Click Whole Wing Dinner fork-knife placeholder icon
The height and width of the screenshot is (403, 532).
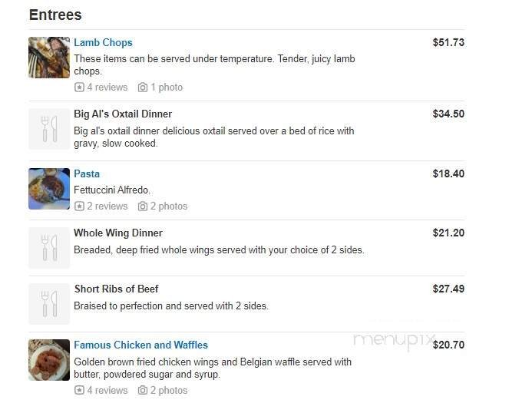(49, 248)
